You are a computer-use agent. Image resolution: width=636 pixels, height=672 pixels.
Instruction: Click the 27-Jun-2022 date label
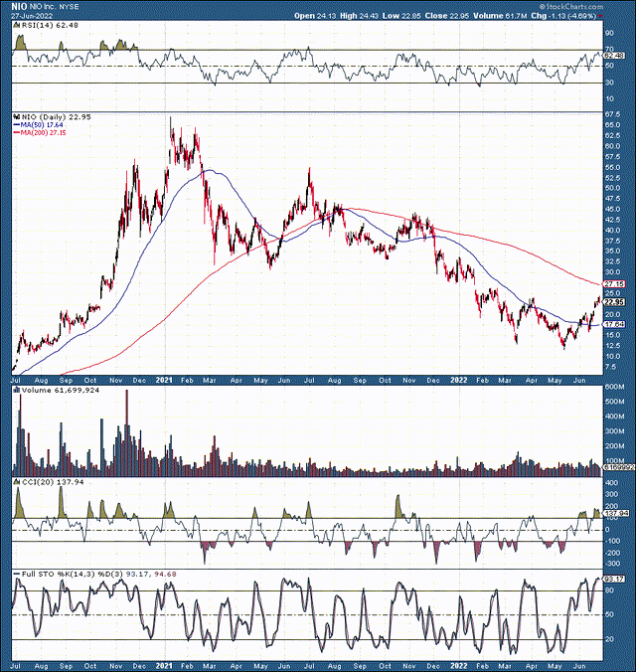[x=32, y=16]
